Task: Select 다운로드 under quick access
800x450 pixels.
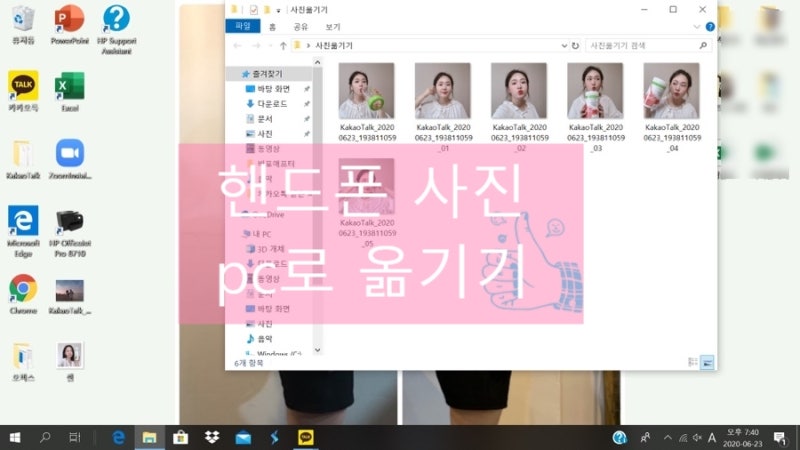Action: click(x=272, y=104)
